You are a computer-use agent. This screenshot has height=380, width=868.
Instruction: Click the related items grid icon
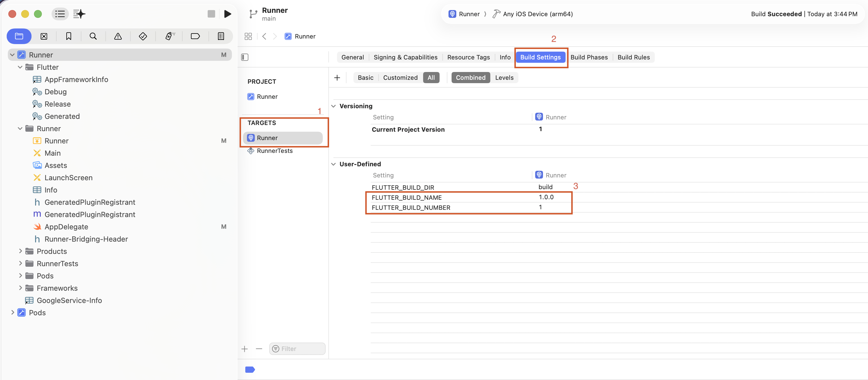[248, 37]
